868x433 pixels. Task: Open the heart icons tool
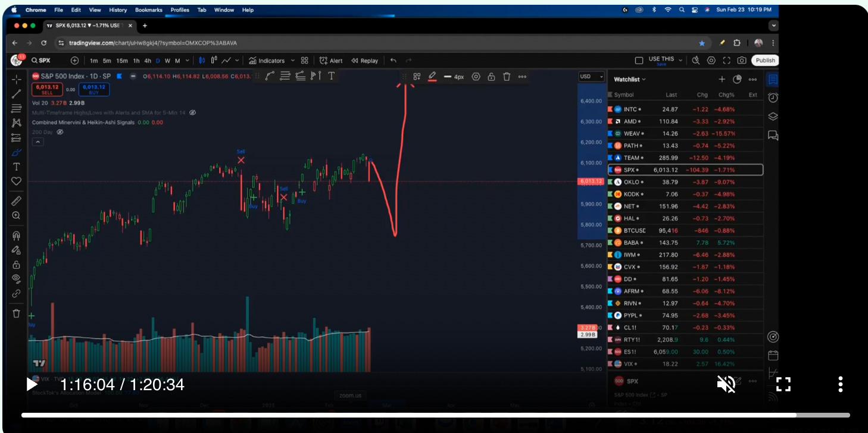[16, 181]
